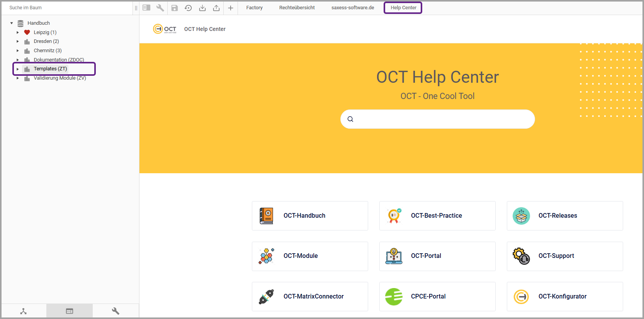644x319 pixels.
Task: Expand the Validierung Module (ZV) node
Action: point(18,78)
